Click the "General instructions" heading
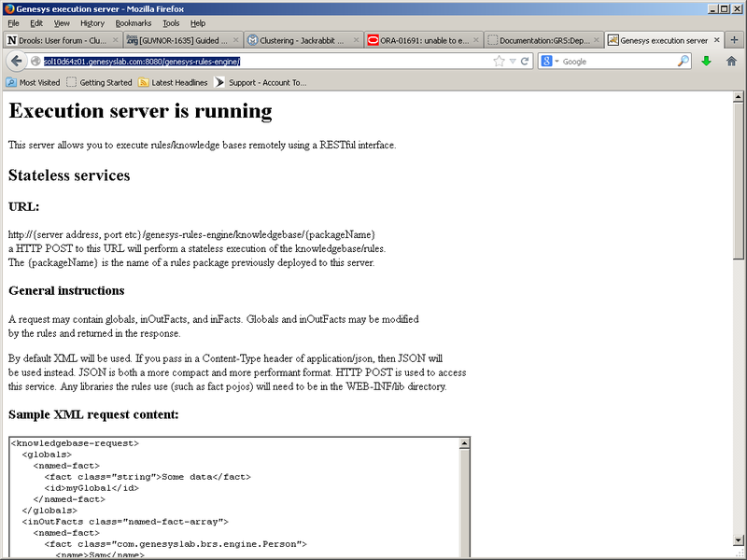The width and height of the screenshot is (747, 560). pos(66,290)
